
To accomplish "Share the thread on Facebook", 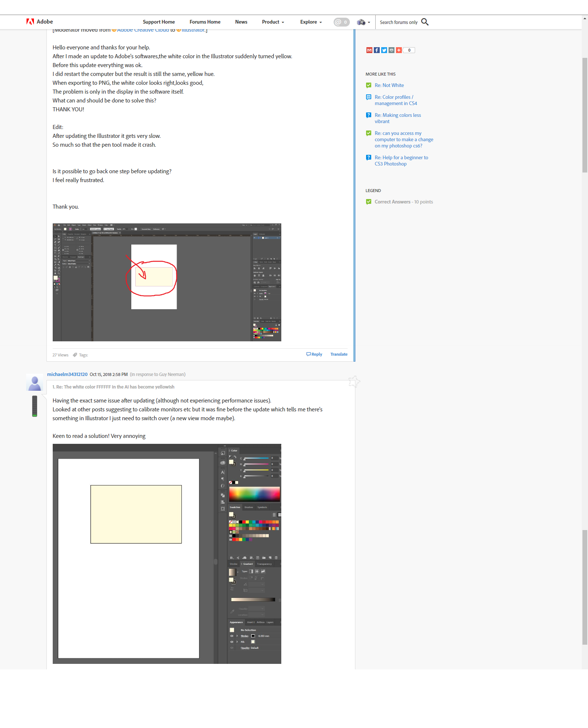I will coord(376,50).
